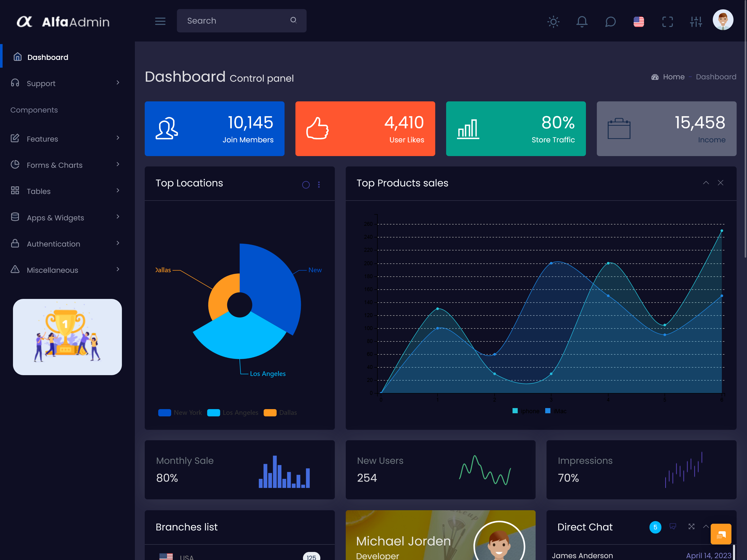
Task: Click the Top Locations circle icon
Action: [306, 185]
